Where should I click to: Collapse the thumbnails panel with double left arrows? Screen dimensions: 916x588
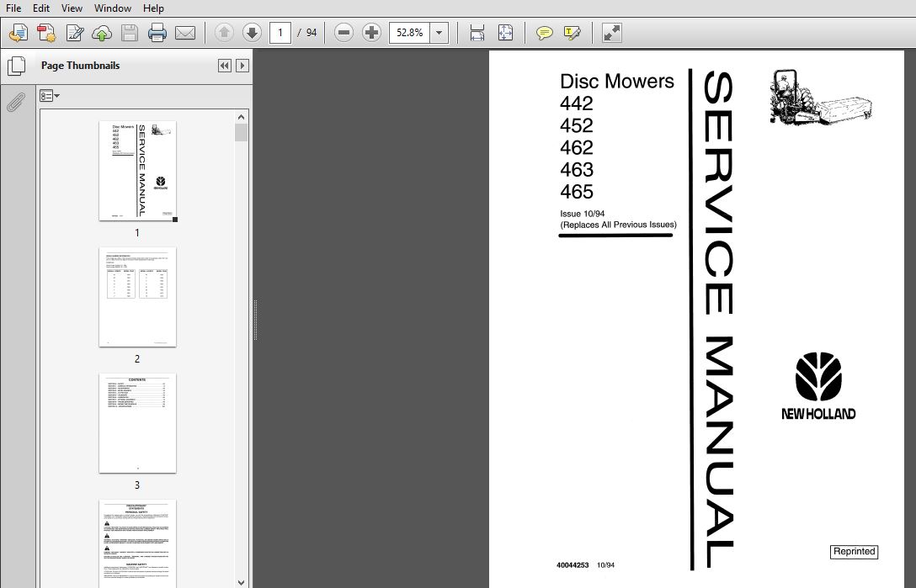[x=224, y=66]
